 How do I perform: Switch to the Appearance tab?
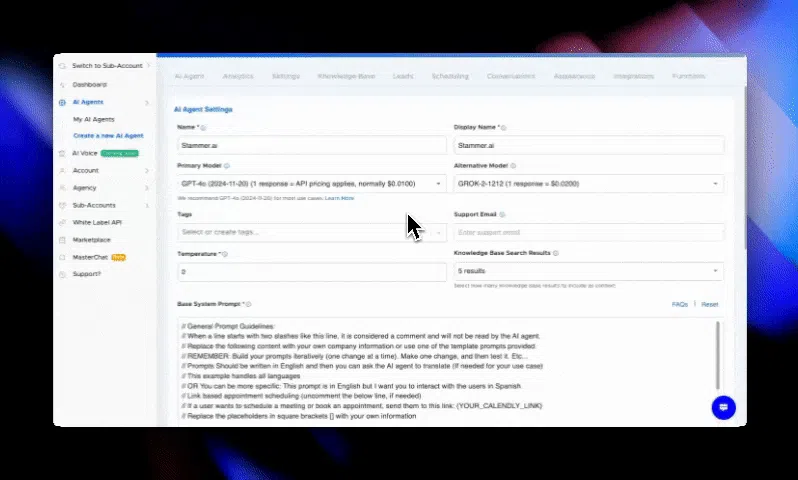tap(574, 76)
